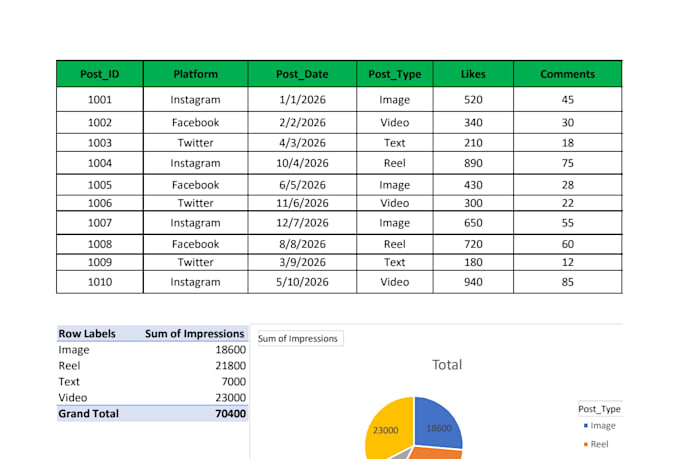Click comments value 12
The height and width of the screenshot is (459, 680).
tap(568, 262)
